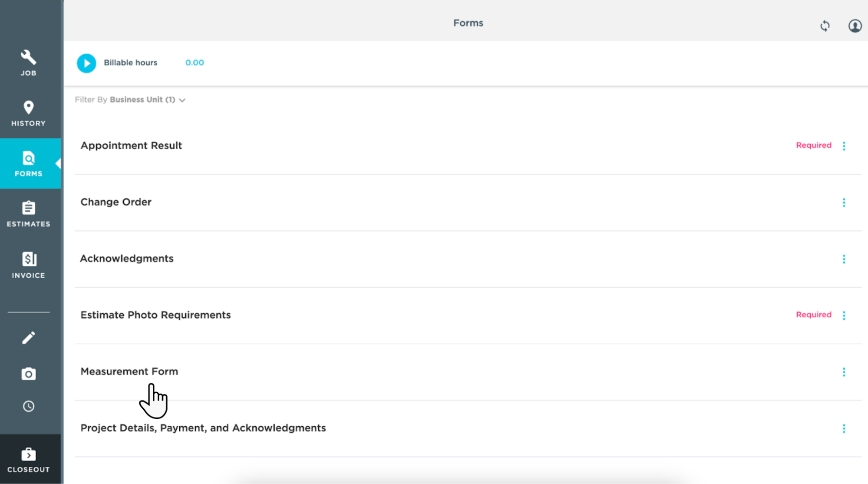Select the Forms sidebar item
868x484 pixels.
click(x=29, y=164)
